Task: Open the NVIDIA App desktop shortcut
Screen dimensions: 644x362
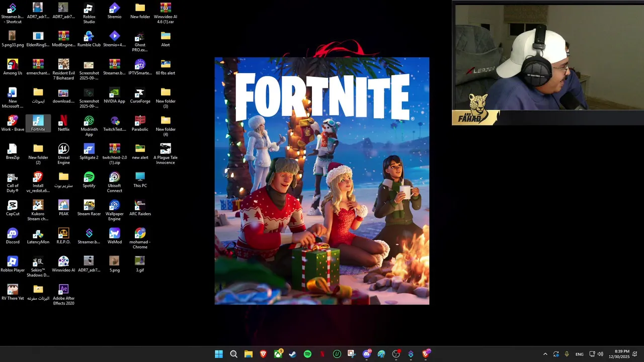Action: [114, 95]
